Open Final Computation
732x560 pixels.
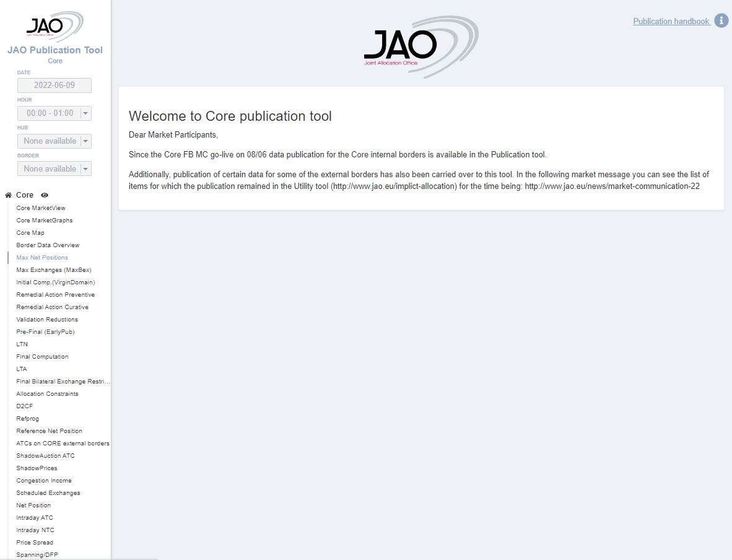coord(42,356)
